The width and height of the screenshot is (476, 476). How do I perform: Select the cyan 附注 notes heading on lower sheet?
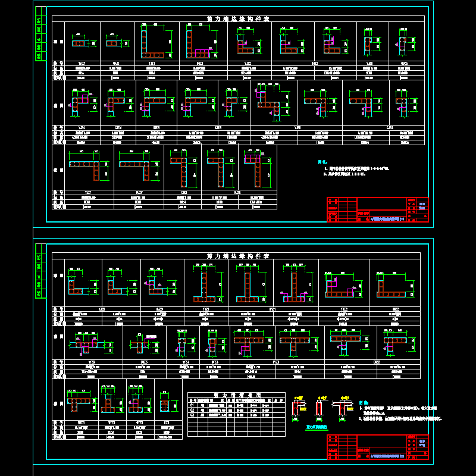[364, 403]
